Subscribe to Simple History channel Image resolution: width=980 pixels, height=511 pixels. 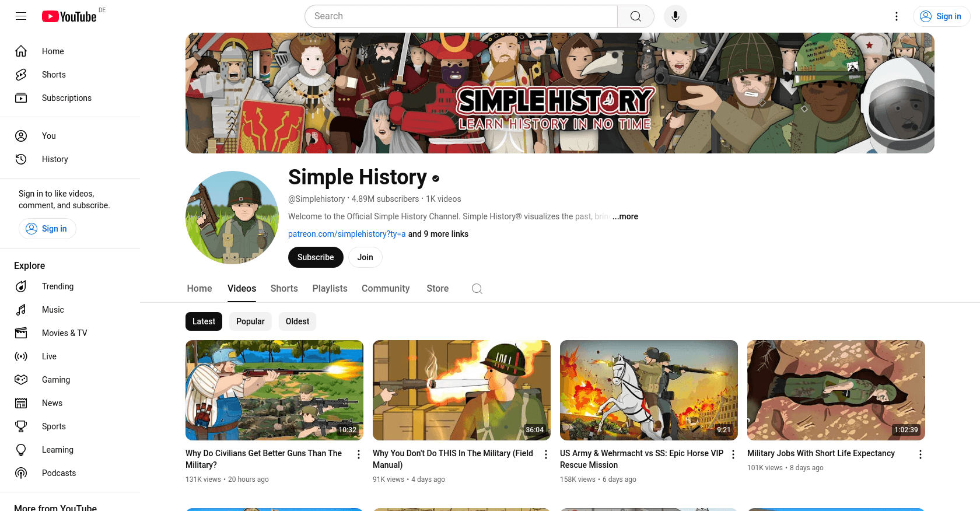point(316,257)
